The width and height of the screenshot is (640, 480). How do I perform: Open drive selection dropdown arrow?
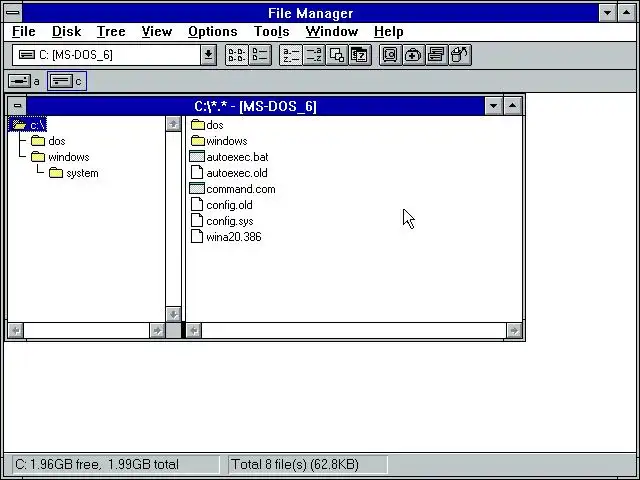click(208, 55)
